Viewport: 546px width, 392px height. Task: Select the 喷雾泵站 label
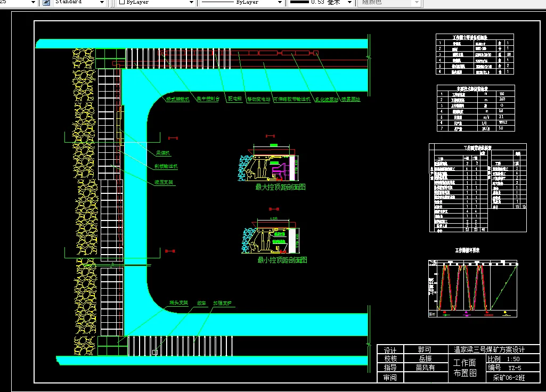point(351,99)
